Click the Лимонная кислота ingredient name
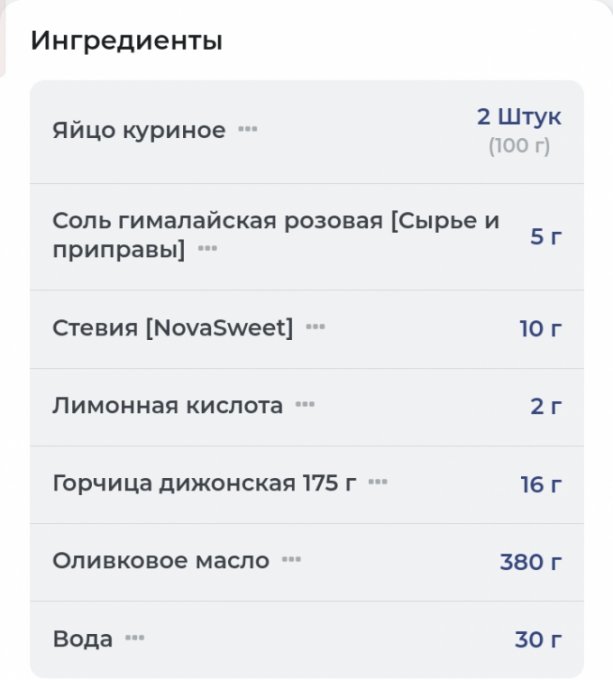The height and width of the screenshot is (680, 613). (x=167, y=406)
